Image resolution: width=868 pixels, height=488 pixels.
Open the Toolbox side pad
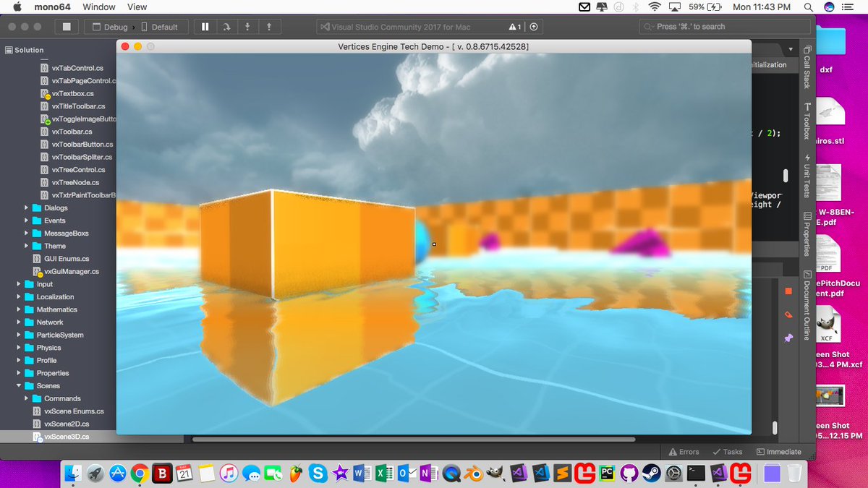coord(807,121)
